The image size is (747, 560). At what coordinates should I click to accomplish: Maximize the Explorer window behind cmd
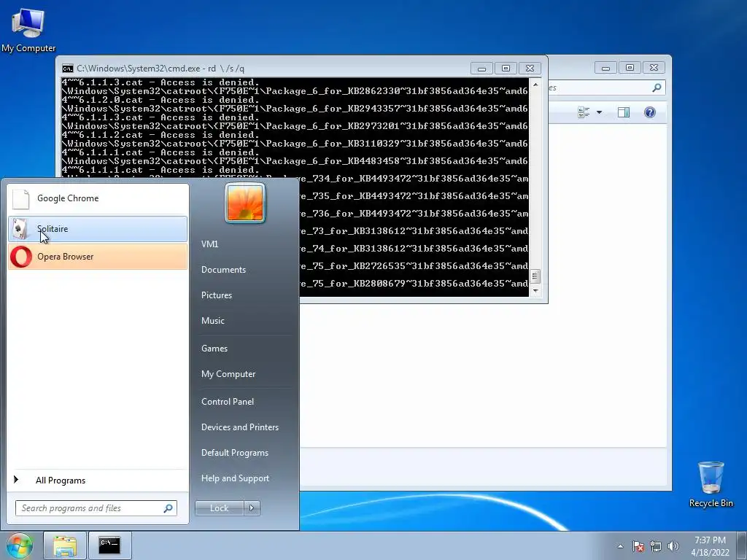[630, 68]
